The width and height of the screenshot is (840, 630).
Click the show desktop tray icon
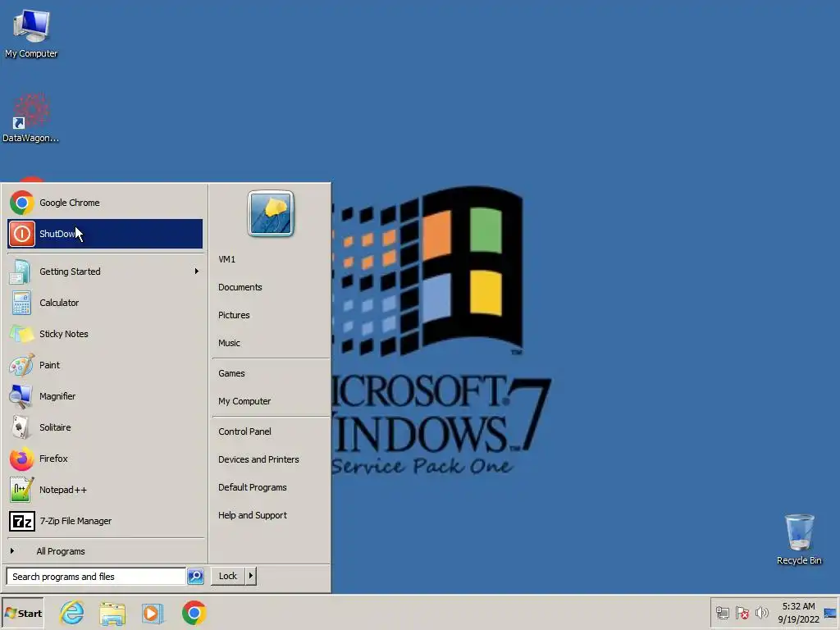coord(830,613)
